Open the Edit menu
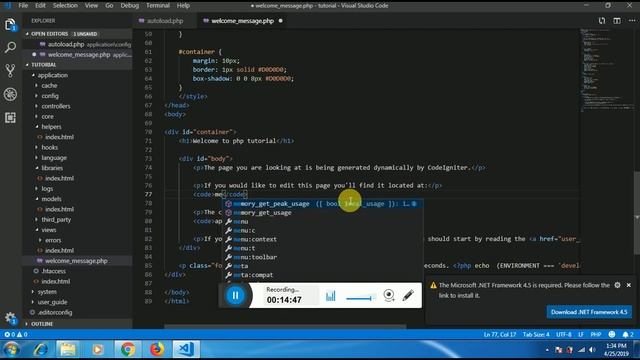This screenshot has height=360, width=640. tap(40, 5)
